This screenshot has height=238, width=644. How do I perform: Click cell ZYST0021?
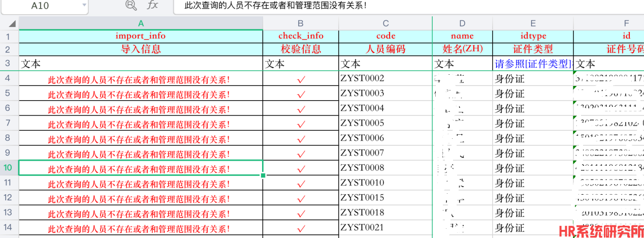pos(385,227)
